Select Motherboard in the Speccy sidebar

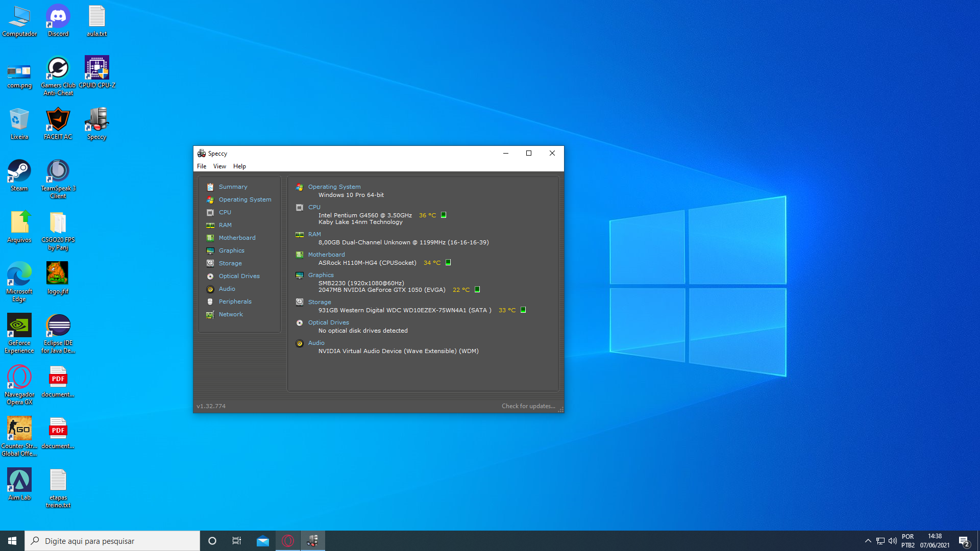click(237, 238)
